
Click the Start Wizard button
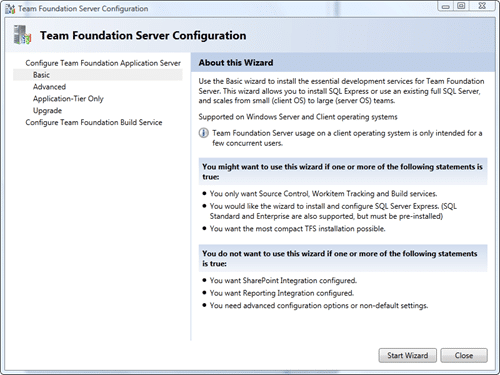[x=407, y=355]
